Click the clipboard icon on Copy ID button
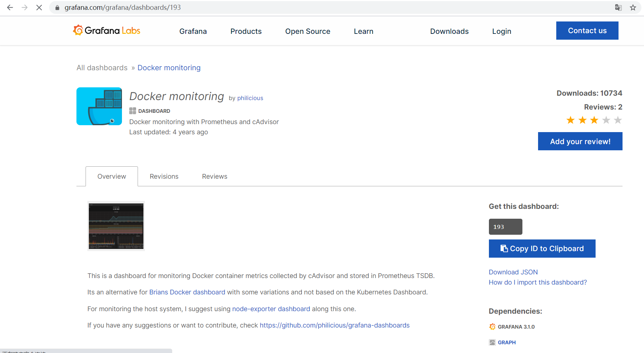Viewport: 644px width, 353px height. [504, 248]
